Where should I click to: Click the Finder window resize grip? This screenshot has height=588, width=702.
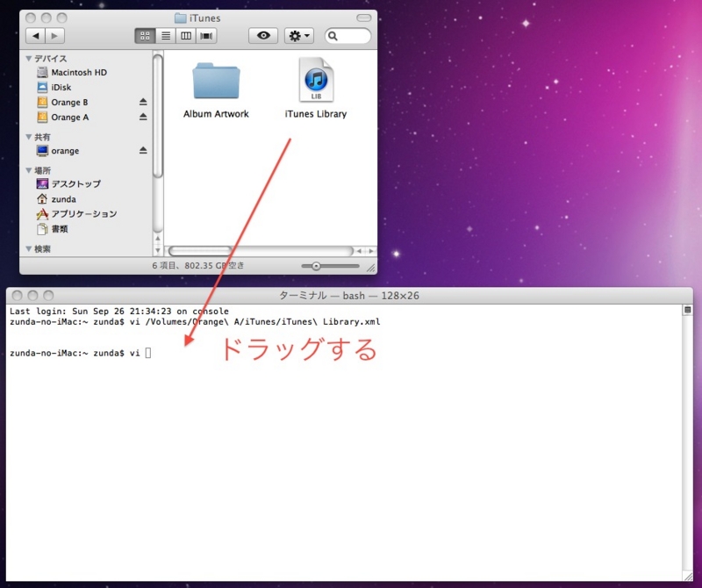[x=370, y=268]
